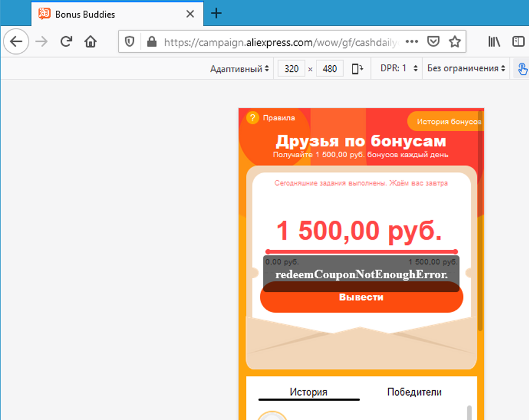Close the Bonus Buddies tab
This screenshot has width=529, height=420.
190,14
